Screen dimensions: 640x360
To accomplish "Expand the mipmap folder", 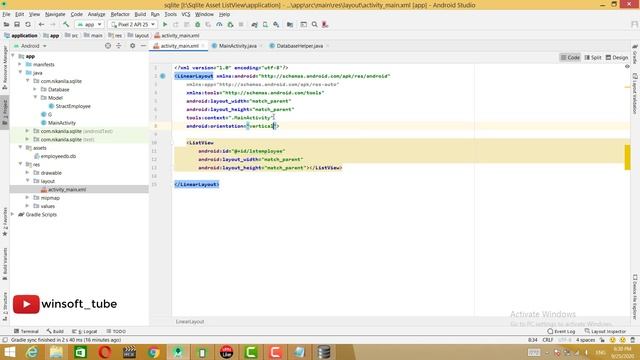I will coord(28,198).
